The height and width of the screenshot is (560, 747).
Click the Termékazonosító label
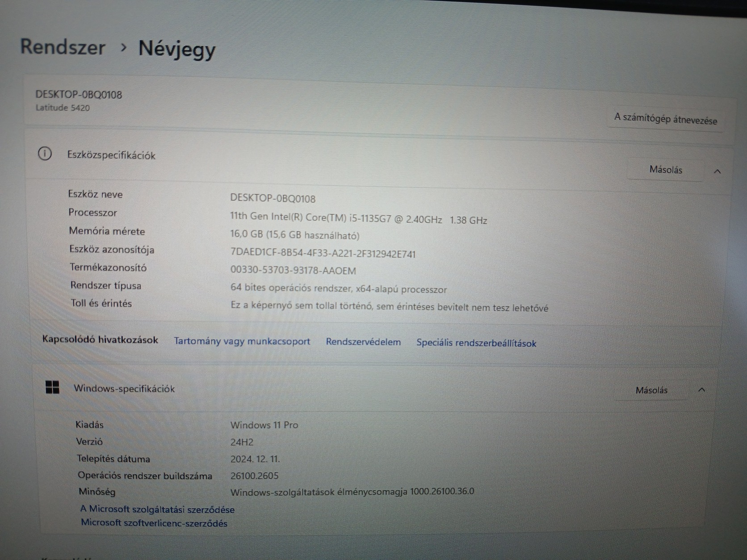pyautogui.click(x=108, y=267)
